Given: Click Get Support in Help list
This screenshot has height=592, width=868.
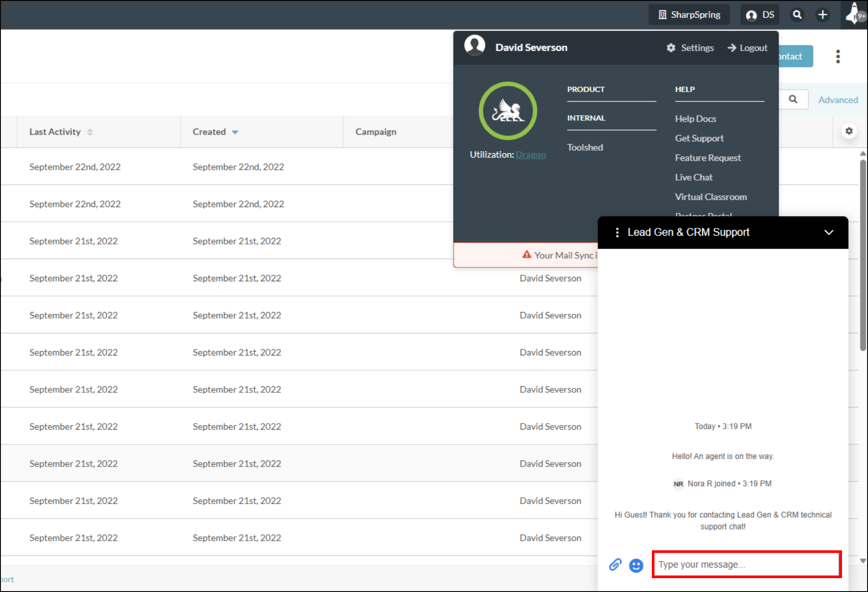Looking at the screenshot, I should coord(699,138).
